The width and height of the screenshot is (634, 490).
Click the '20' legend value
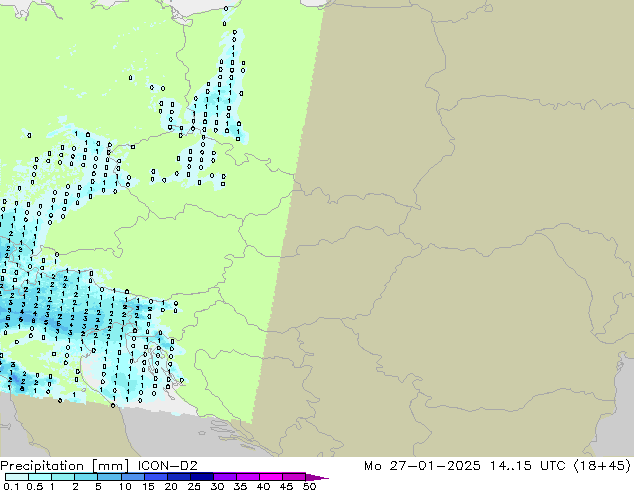(x=171, y=486)
